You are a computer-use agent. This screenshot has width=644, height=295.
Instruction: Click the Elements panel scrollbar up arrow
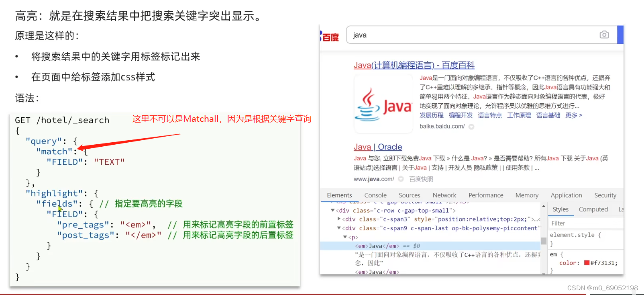point(544,206)
